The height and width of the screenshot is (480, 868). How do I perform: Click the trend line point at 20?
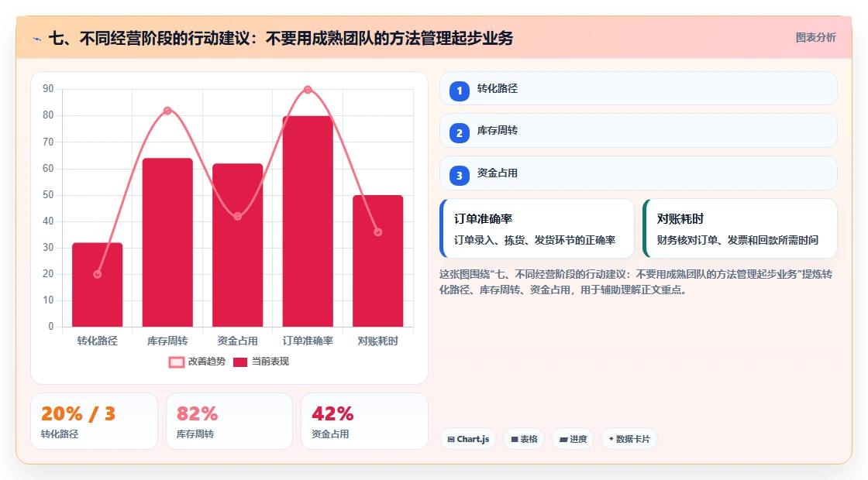98,274
